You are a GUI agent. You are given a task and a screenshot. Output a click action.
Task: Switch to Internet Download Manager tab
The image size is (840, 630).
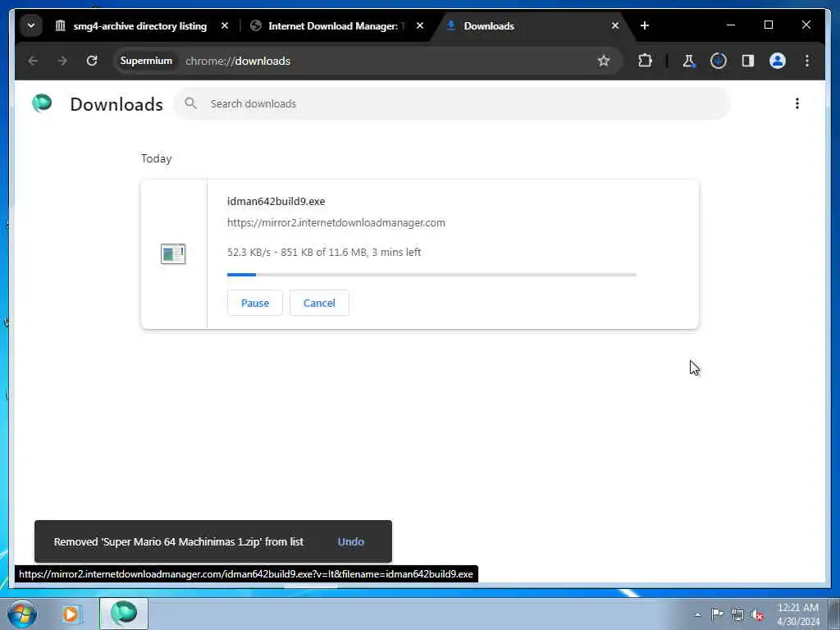tap(336, 25)
